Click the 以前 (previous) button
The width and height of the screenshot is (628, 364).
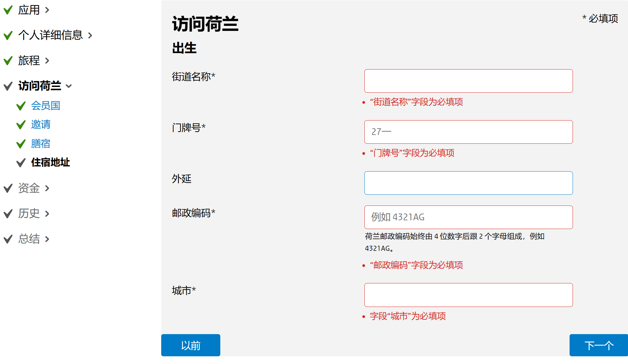(191, 345)
